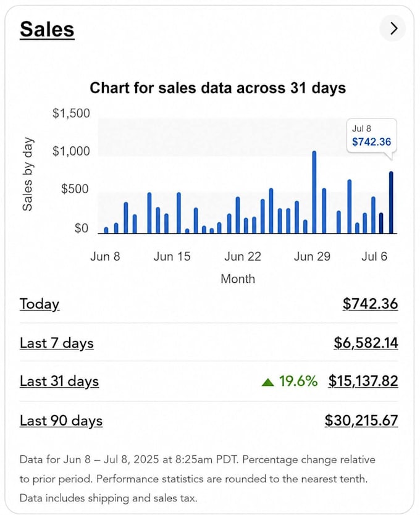The image size is (420, 515).
Task: Open the $15,137.82 sales total
Action: [363, 381]
